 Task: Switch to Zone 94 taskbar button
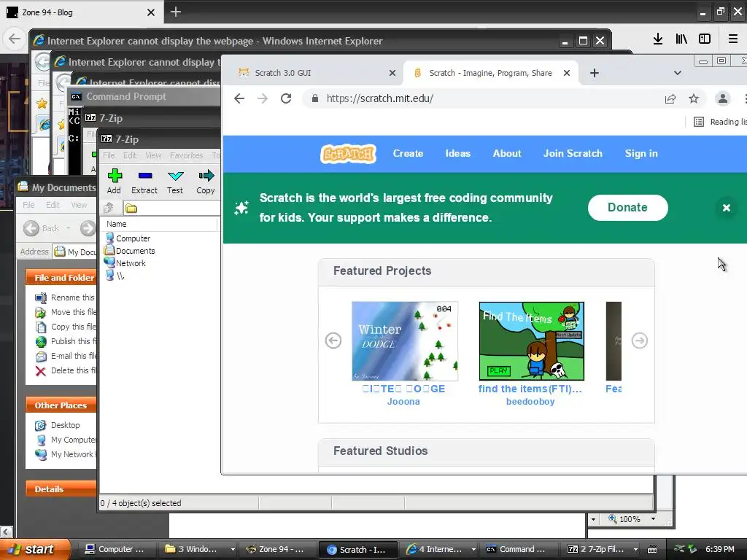point(278,549)
